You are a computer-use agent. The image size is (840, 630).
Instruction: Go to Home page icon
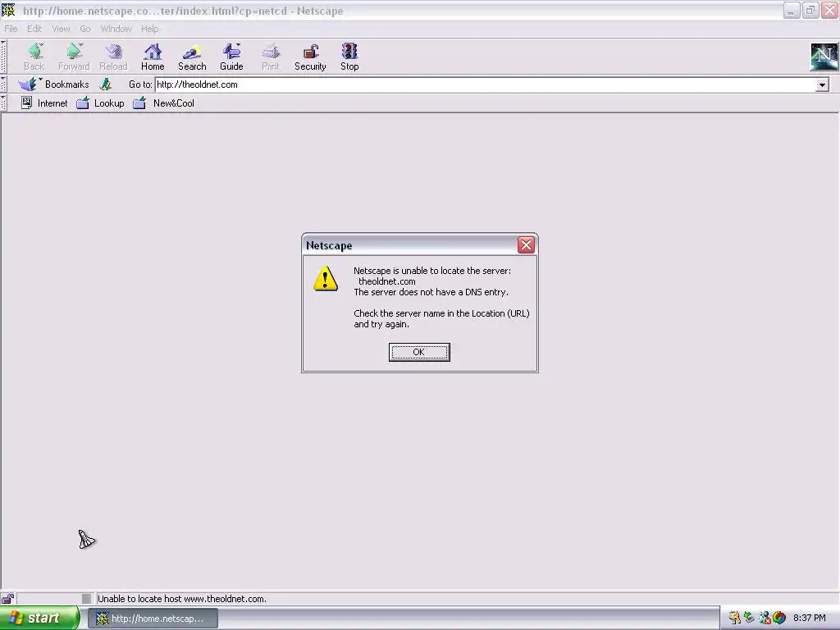point(153,57)
